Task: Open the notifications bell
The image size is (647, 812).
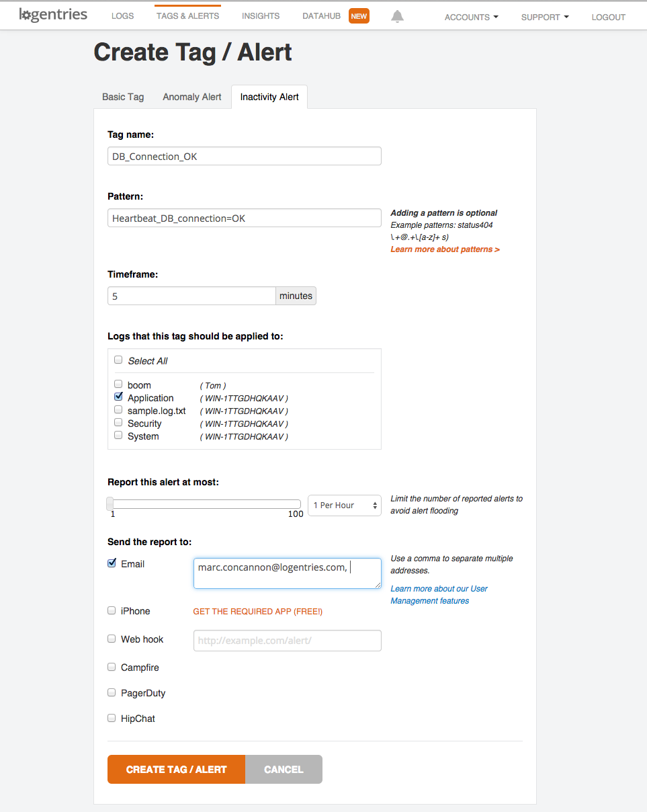Action: point(398,17)
